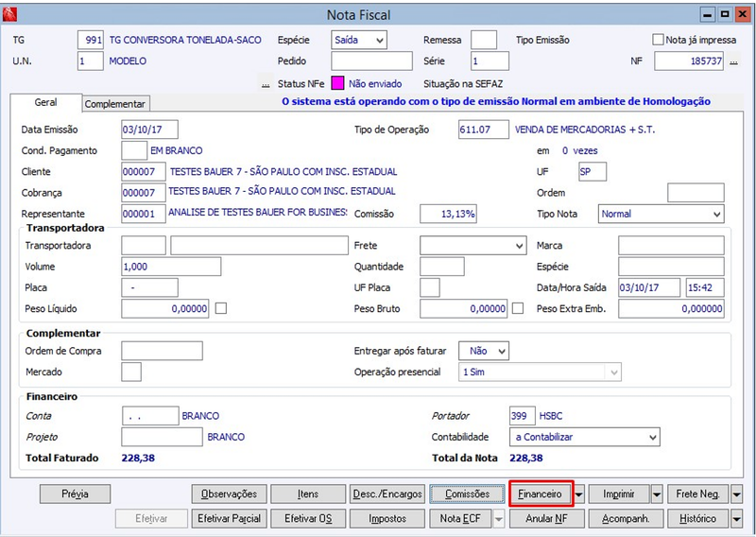Click the magenta Status NFe color indicator
Screen dimensions: 756x537
[x=337, y=83]
